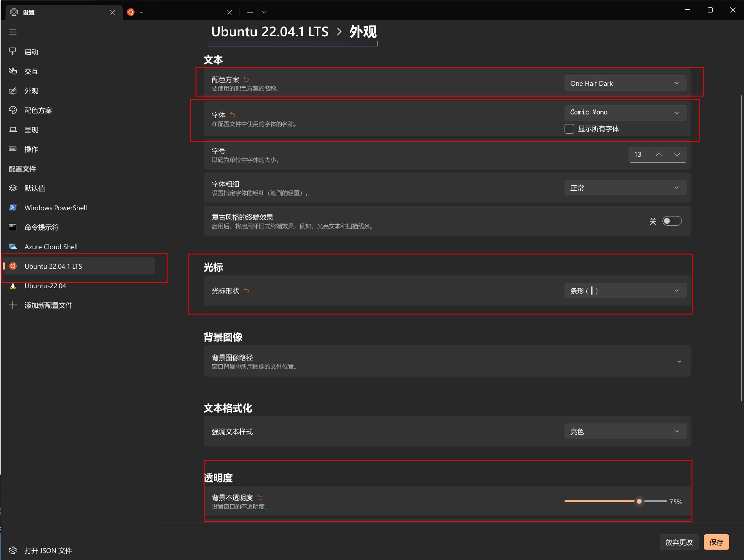The width and height of the screenshot is (744, 560).
Task: Go to the 交互 settings page
Action: pyautogui.click(x=79, y=71)
